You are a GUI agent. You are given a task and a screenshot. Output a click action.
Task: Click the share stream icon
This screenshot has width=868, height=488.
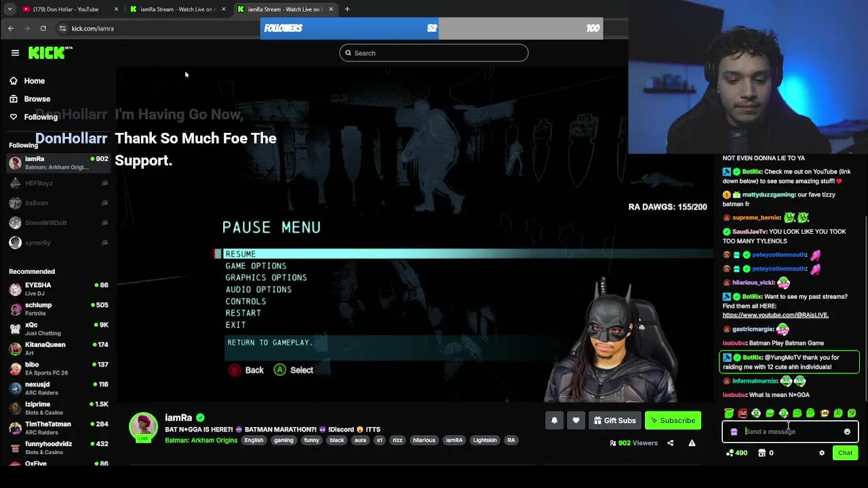(x=670, y=443)
